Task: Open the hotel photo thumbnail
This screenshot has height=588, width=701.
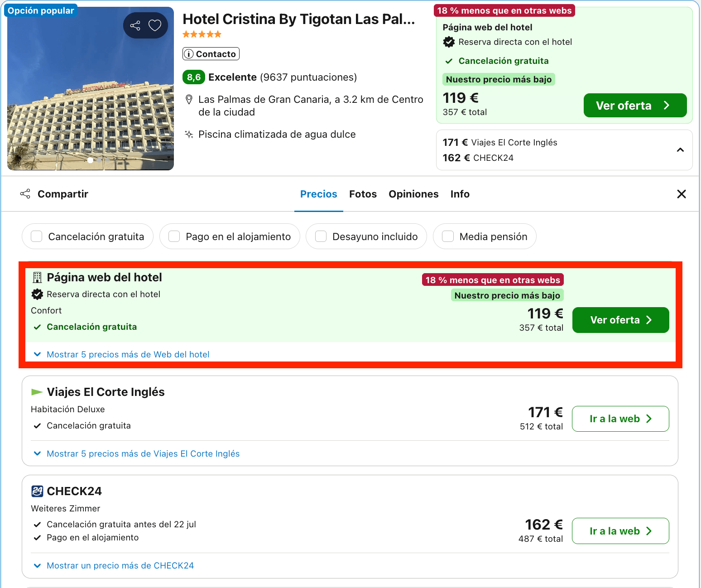Action: [91, 88]
